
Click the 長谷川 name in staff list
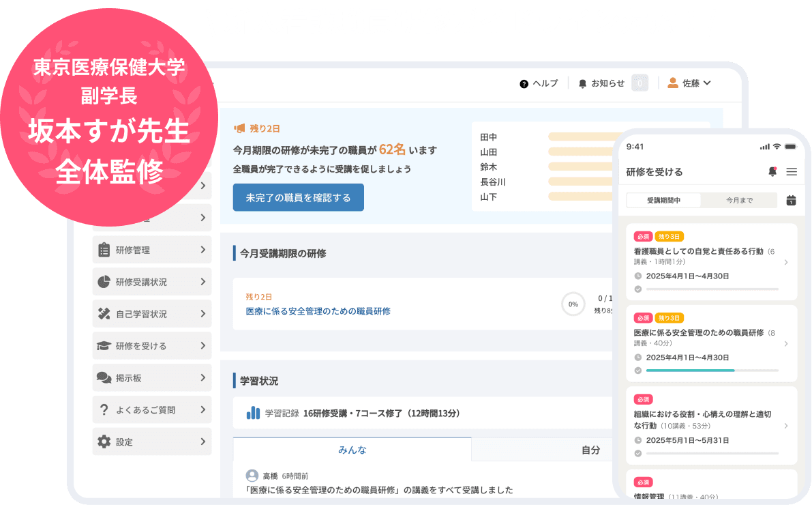492,182
